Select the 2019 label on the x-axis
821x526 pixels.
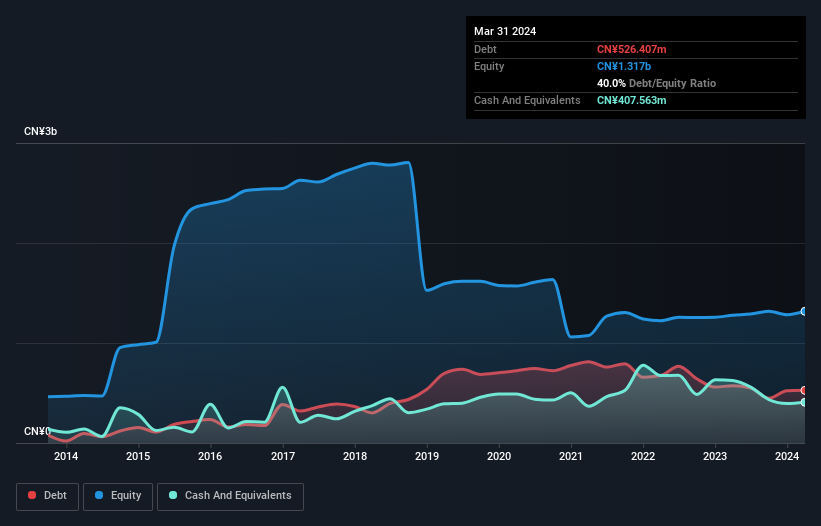(427, 457)
